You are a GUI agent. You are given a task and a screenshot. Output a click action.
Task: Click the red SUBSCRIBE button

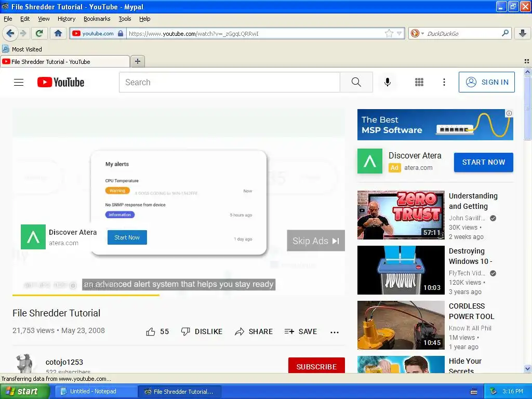316,366
